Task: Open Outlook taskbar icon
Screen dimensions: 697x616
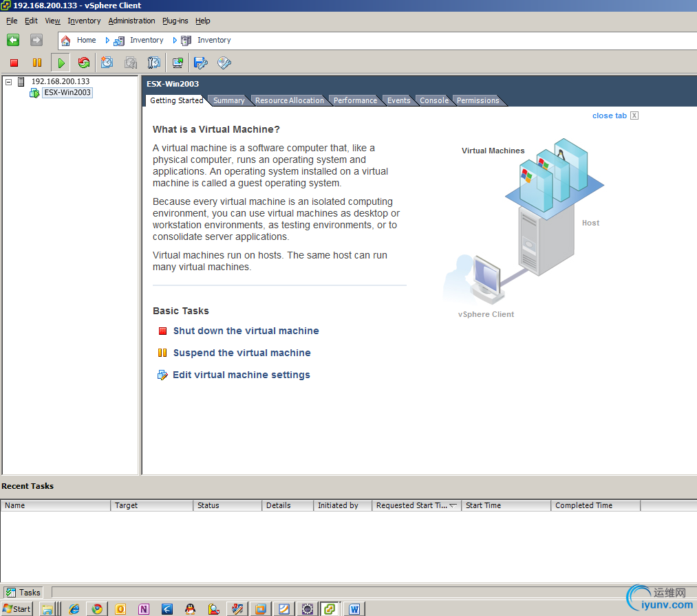Action: click(x=120, y=609)
